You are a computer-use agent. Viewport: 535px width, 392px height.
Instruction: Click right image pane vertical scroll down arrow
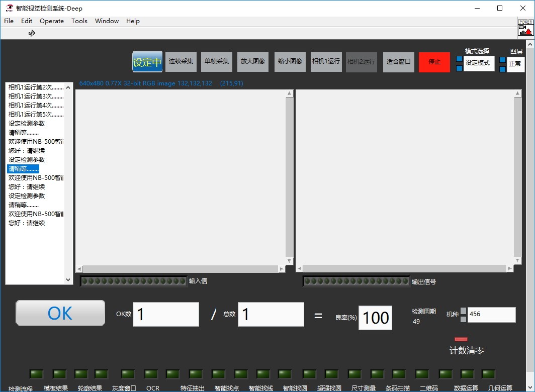[x=517, y=261]
